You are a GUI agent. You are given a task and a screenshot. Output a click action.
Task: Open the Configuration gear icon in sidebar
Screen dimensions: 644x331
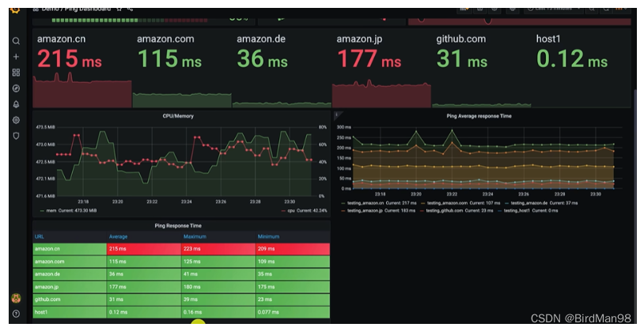(16, 120)
